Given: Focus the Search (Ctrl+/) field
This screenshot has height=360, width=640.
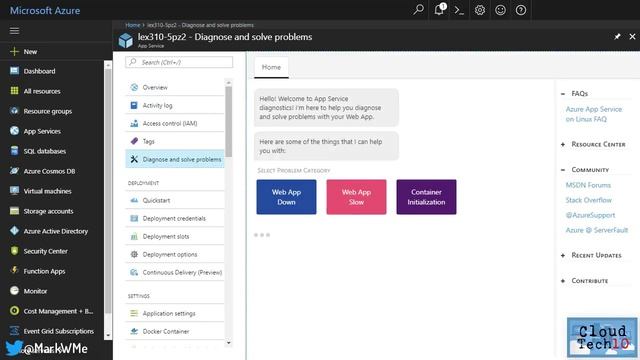Looking at the screenshot, I should [179, 62].
